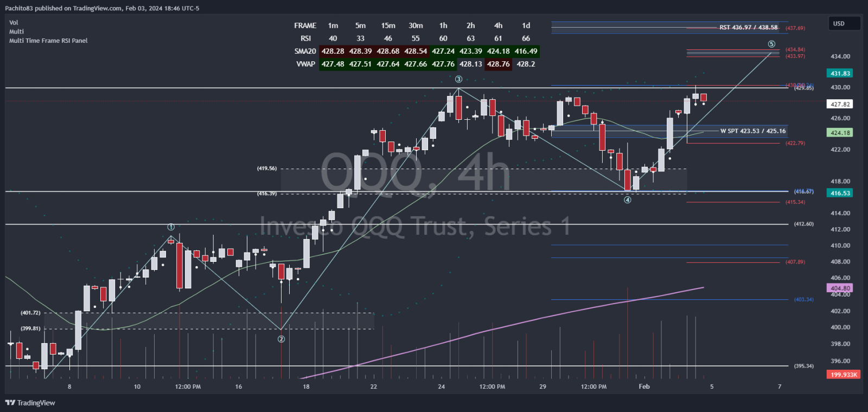Click the 5m column header

tap(361, 25)
